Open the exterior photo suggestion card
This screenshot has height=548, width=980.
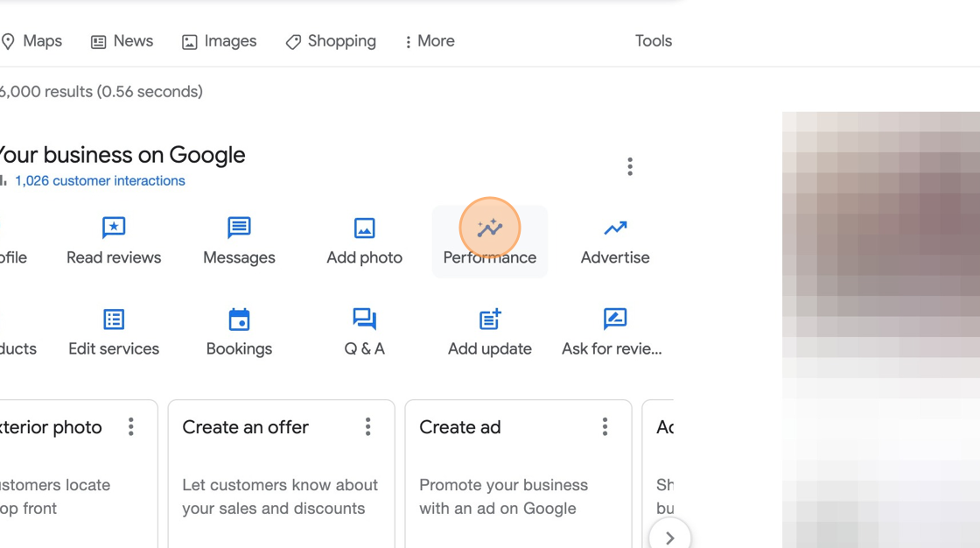79,474
